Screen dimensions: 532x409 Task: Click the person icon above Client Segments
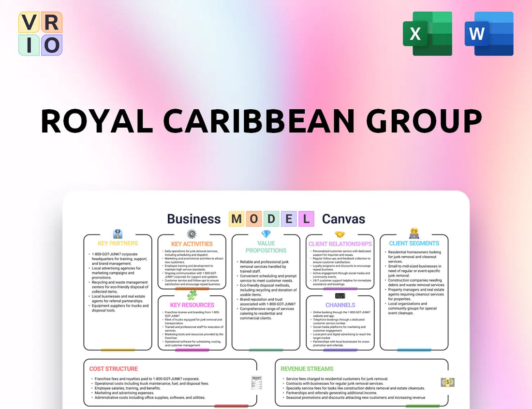(414, 234)
